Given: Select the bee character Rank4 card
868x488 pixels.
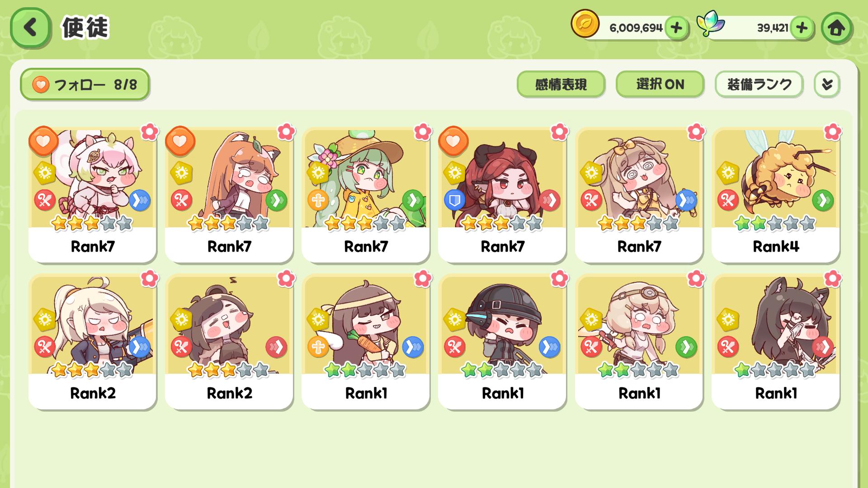Looking at the screenshot, I should [776, 195].
